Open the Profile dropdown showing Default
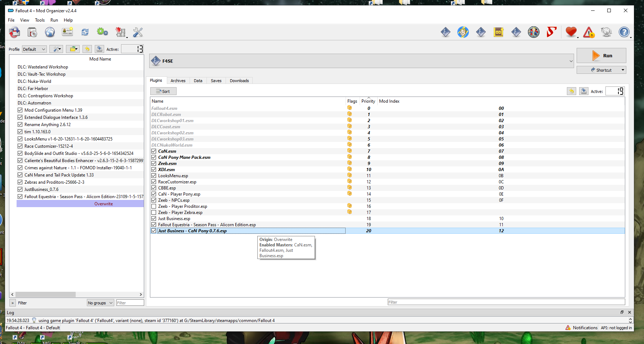 [34, 49]
